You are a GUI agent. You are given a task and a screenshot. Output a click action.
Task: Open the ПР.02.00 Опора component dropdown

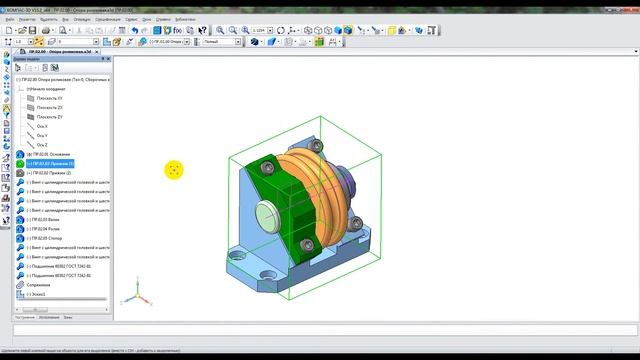187,42
